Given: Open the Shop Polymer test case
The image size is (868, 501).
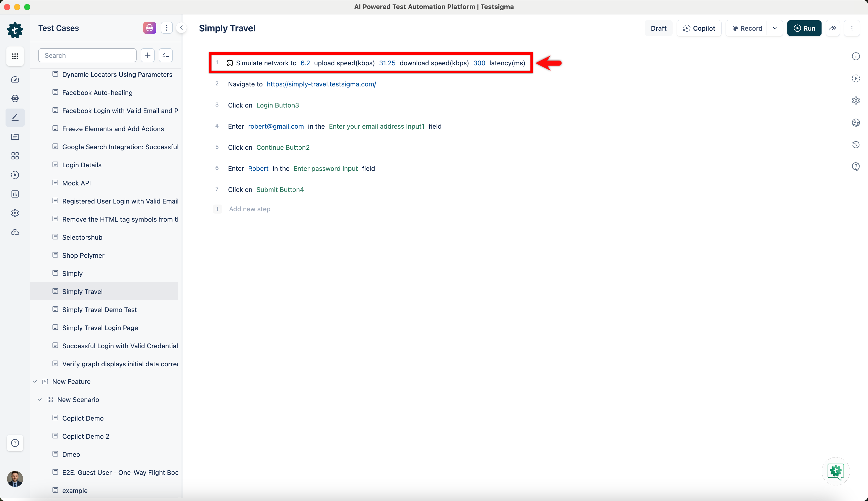Looking at the screenshot, I should coord(83,255).
